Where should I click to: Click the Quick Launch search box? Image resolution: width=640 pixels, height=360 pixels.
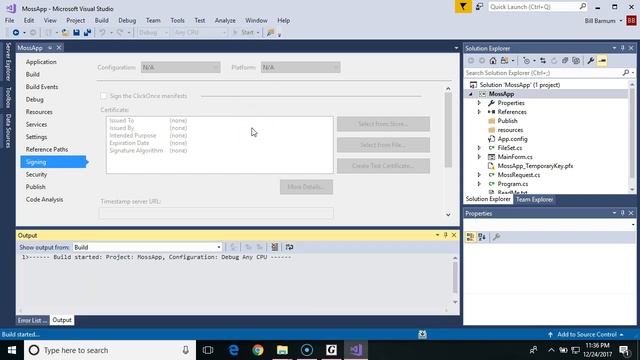[x=538, y=7]
